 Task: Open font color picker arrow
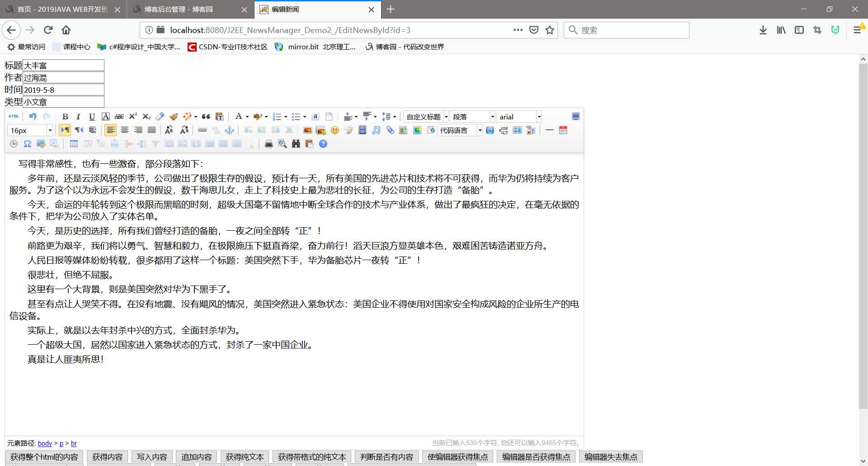coord(247,117)
